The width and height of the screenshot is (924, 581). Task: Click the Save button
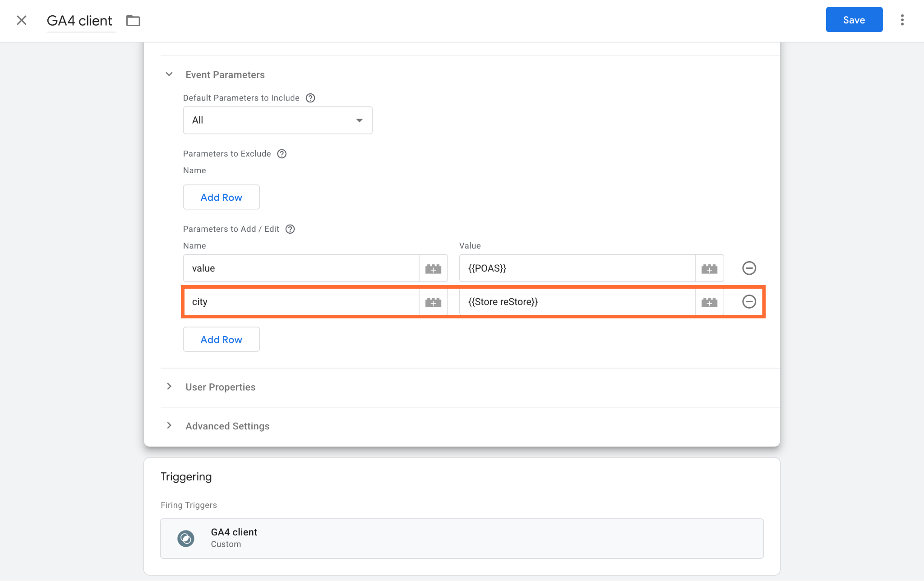[x=854, y=20]
